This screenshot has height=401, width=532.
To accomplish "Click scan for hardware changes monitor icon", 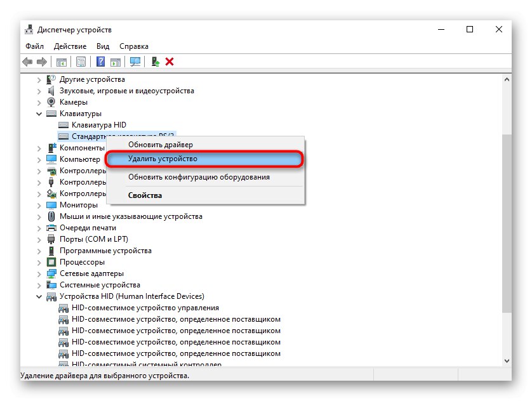I will point(135,62).
